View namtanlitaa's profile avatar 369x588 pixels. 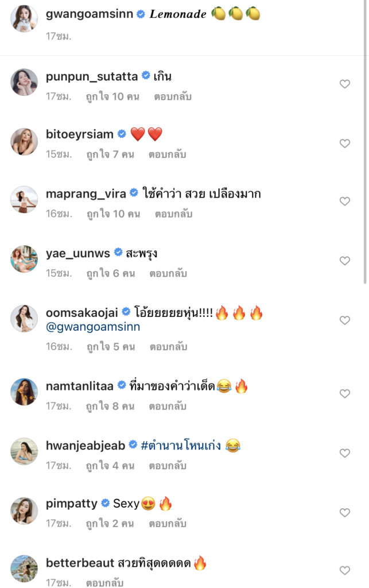pos(24,392)
